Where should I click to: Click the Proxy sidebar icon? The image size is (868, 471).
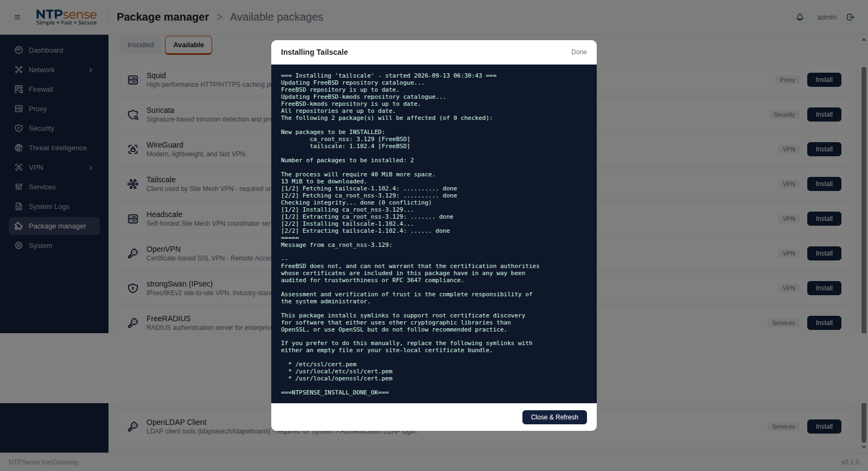coord(19,109)
